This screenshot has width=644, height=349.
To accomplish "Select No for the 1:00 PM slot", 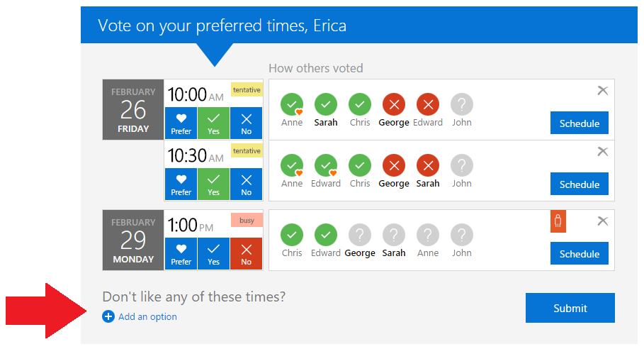I will coord(247,253).
